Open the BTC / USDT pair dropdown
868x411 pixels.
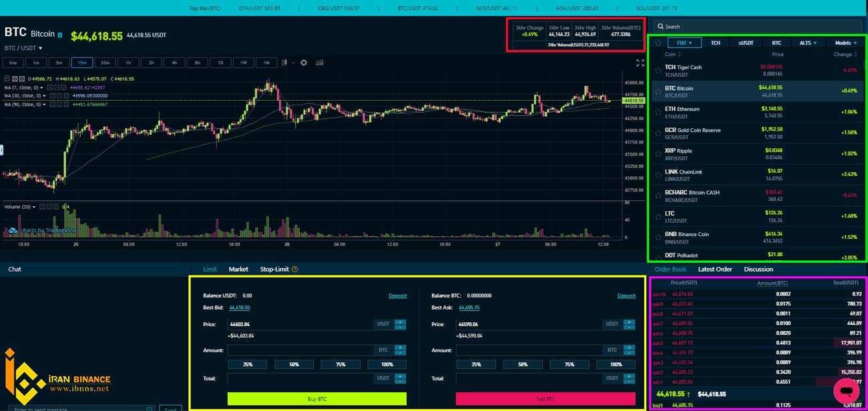coord(23,48)
